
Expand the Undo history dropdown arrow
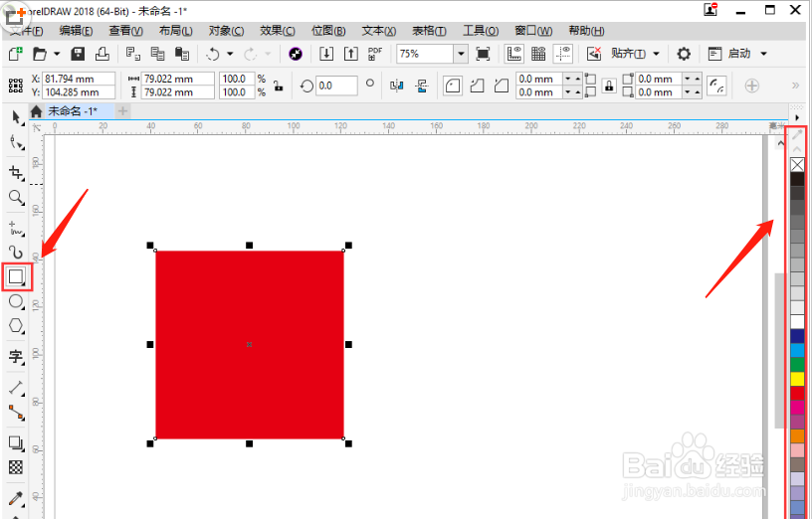pyautogui.click(x=230, y=54)
